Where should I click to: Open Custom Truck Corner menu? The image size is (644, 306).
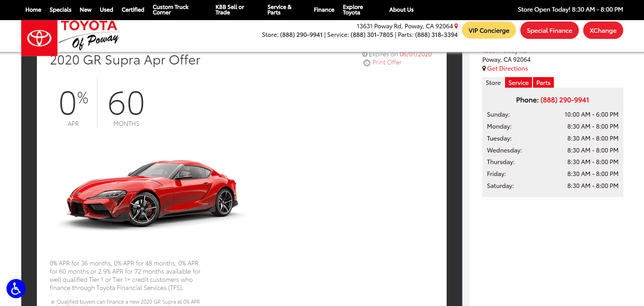(170, 10)
